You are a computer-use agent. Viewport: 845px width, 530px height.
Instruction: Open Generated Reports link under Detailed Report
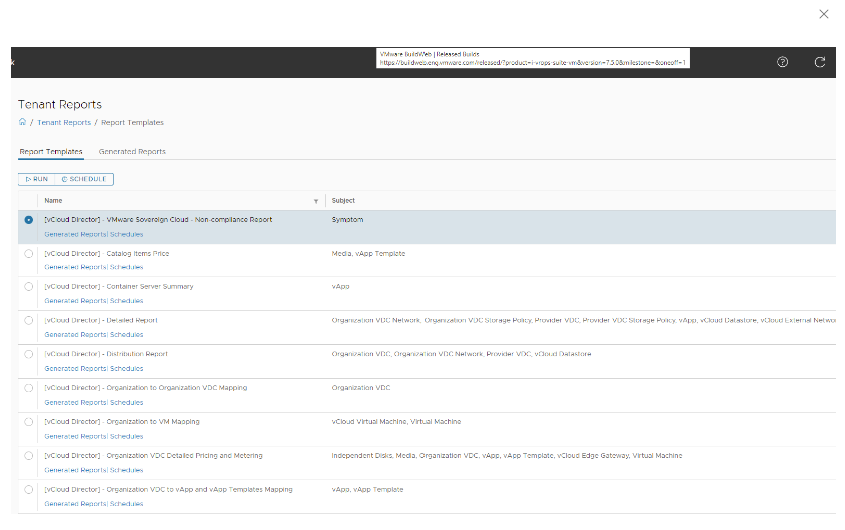(76, 335)
